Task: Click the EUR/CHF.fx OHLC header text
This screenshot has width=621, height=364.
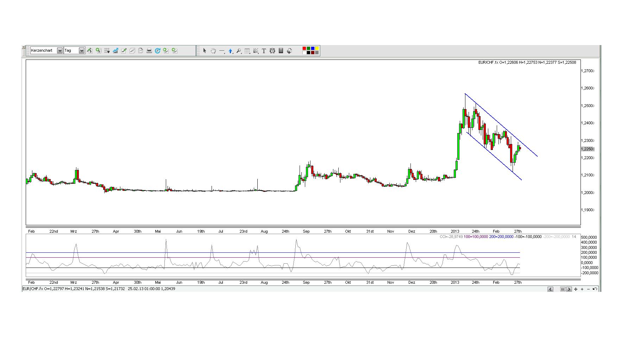Action: point(527,63)
